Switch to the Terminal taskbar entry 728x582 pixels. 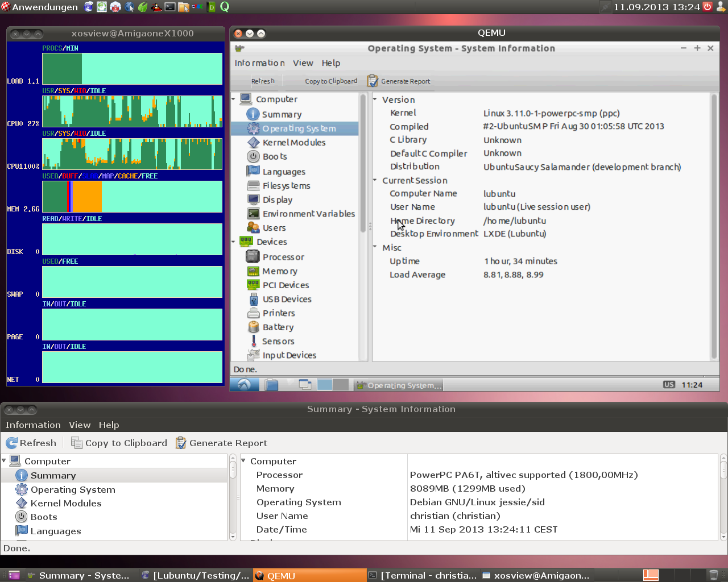(x=423, y=575)
